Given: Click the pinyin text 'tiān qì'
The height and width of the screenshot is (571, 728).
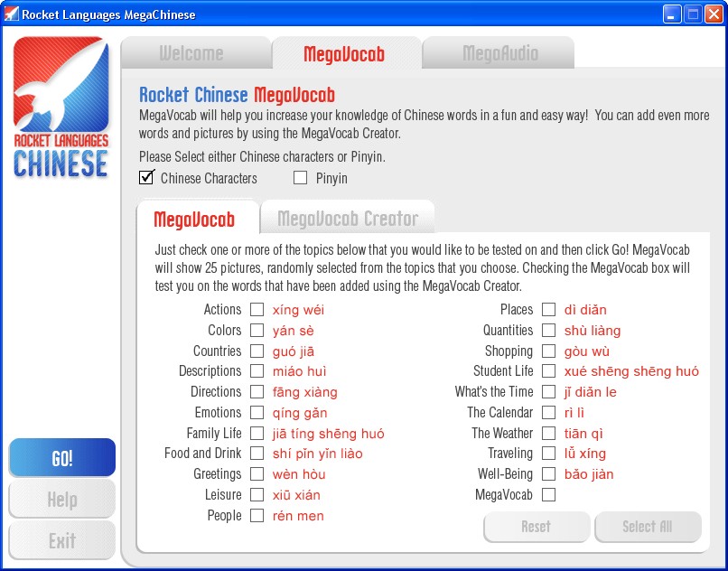Looking at the screenshot, I should (x=583, y=434).
